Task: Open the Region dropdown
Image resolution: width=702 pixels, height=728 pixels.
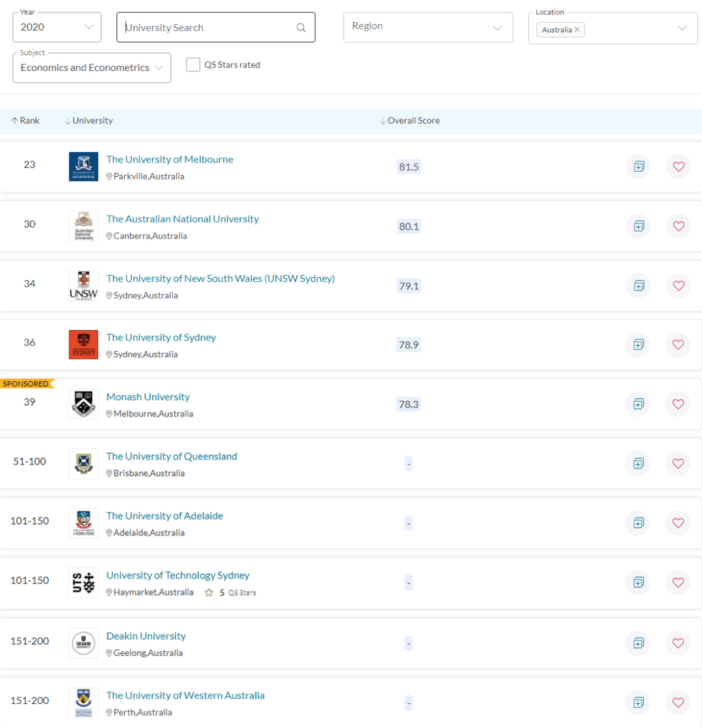Action: (x=428, y=27)
